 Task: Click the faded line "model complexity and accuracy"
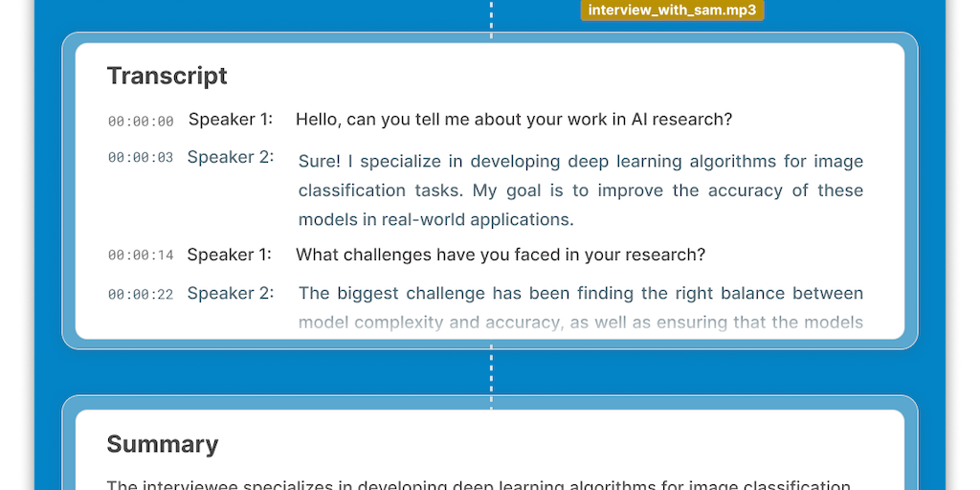(x=581, y=323)
